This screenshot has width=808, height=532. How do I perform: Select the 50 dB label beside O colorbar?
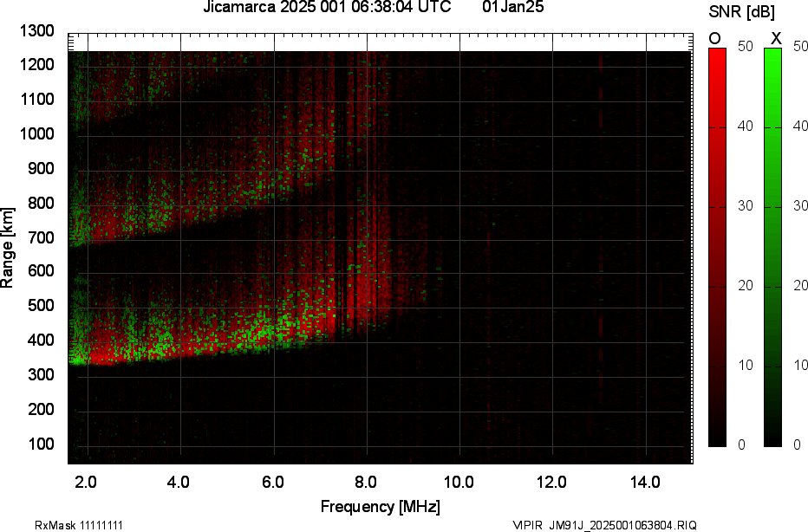point(745,46)
